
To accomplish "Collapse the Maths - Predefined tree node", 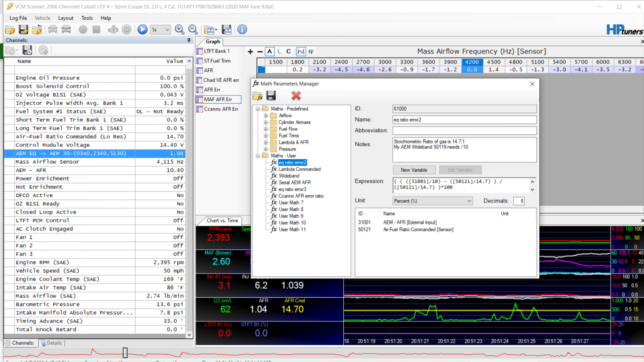I will [258, 109].
